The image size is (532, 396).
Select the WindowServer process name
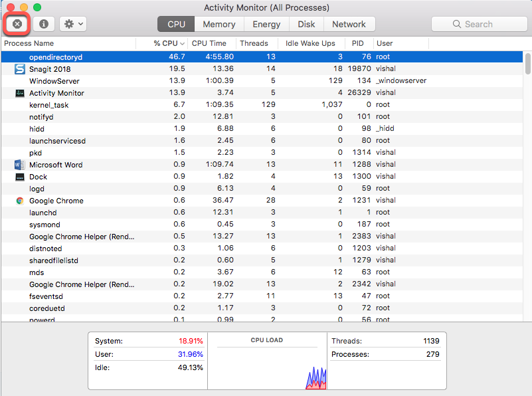[54, 81]
